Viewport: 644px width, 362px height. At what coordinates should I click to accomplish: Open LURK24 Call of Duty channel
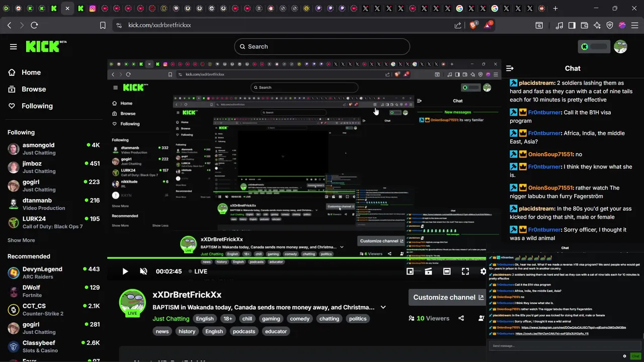pyautogui.click(x=53, y=223)
